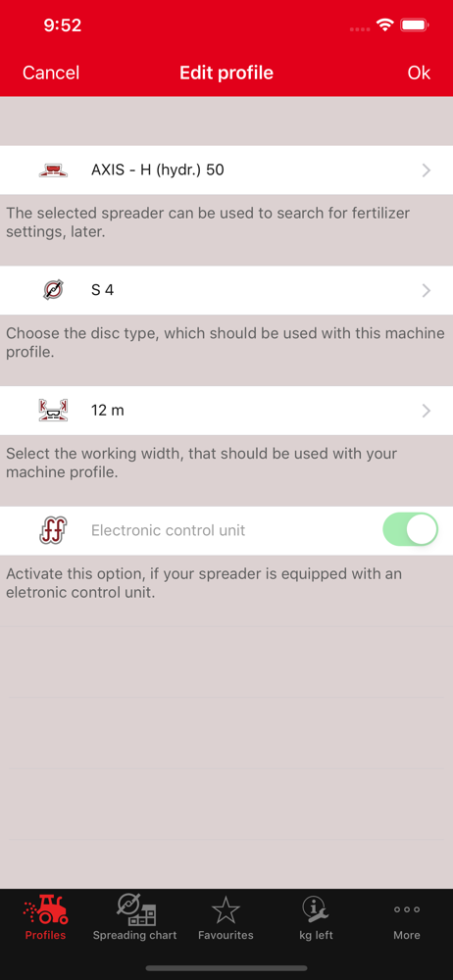Viewport: 453px width, 980px height.
Task: Tap the disc type icon next to S 4
Action: tap(53, 290)
